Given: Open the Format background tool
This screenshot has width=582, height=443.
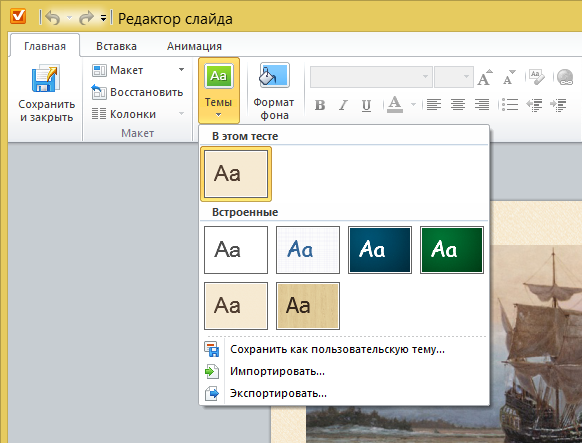Looking at the screenshot, I should [274, 91].
